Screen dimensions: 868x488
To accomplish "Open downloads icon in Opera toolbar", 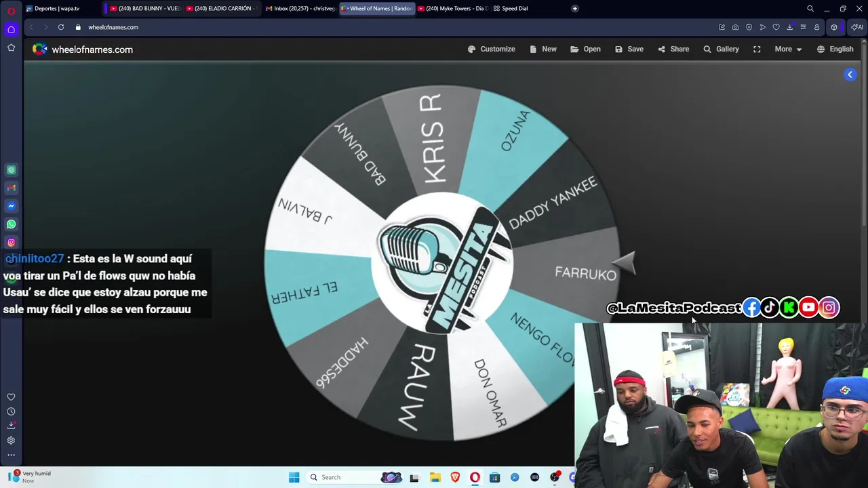I will [789, 27].
